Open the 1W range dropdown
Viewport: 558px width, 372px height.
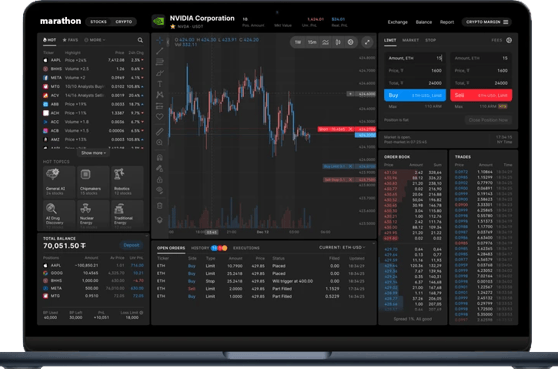tap(298, 42)
